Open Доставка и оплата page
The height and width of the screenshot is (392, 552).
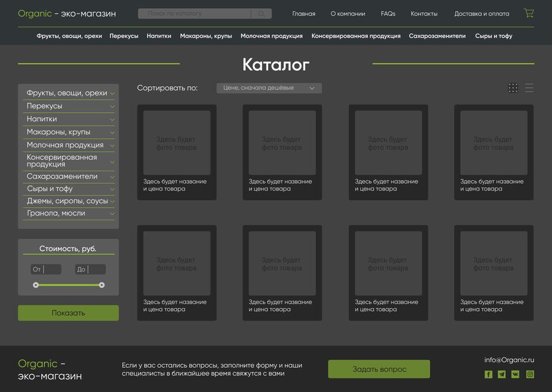[x=482, y=14]
